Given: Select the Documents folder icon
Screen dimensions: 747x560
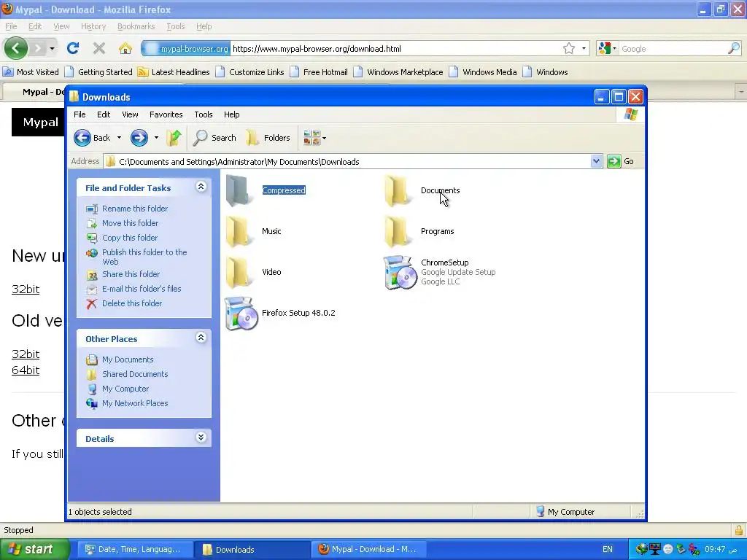Looking at the screenshot, I should pos(396,190).
